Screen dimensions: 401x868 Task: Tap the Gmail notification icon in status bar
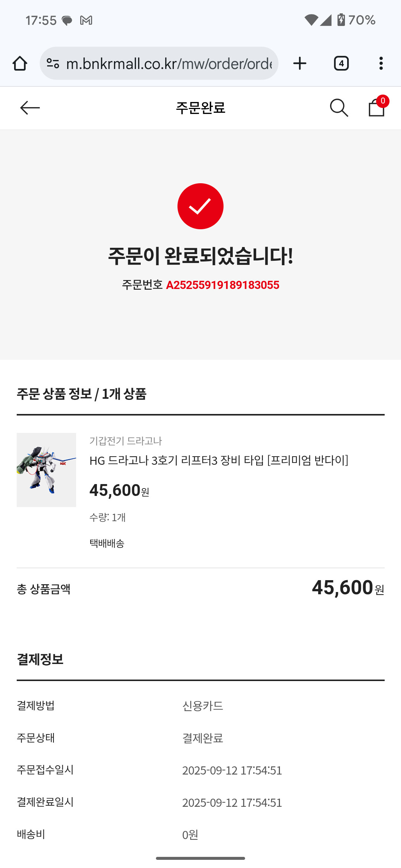[86, 20]
